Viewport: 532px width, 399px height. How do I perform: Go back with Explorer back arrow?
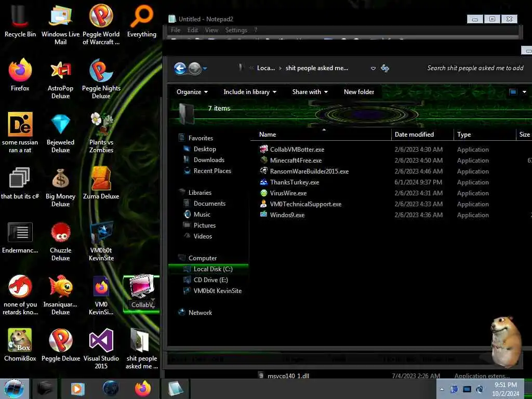click(180, 68)
